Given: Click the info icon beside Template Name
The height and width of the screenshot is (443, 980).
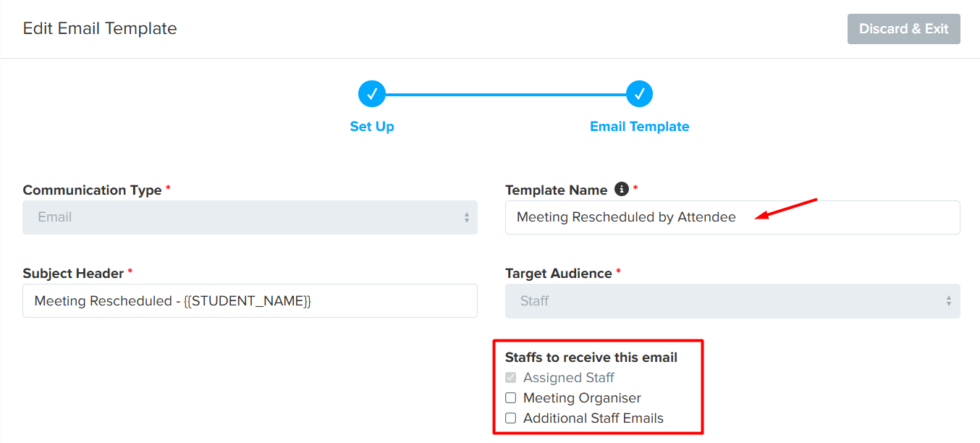Looking at the screenshot, I should tap(621, 190).
